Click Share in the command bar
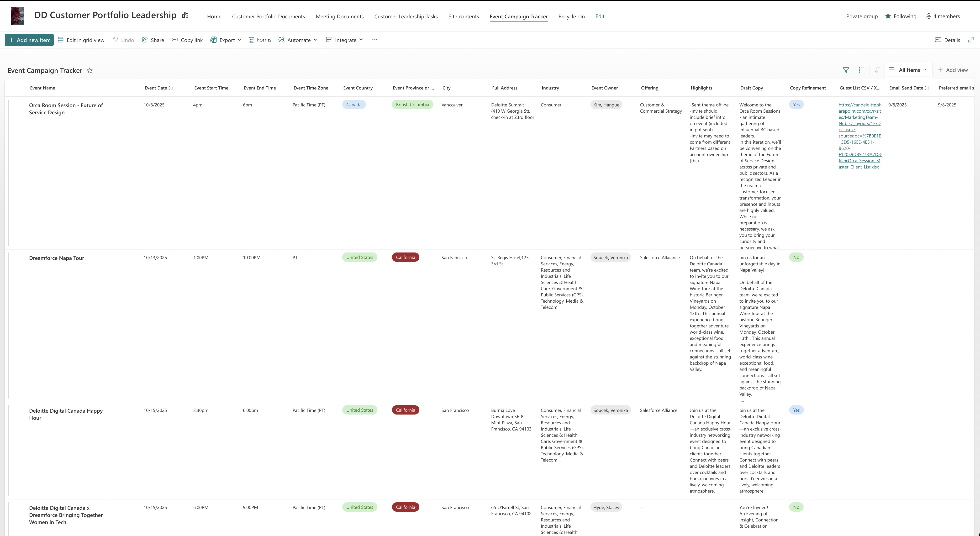Image resolution: width=980 pixels, height=536 pixels. (153, 40)
